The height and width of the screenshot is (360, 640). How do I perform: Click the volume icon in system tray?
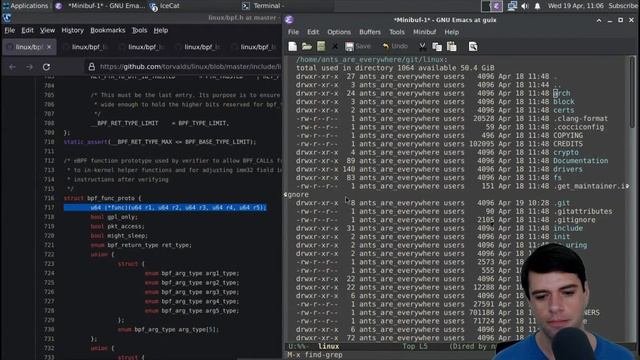(x=525, y=6)
